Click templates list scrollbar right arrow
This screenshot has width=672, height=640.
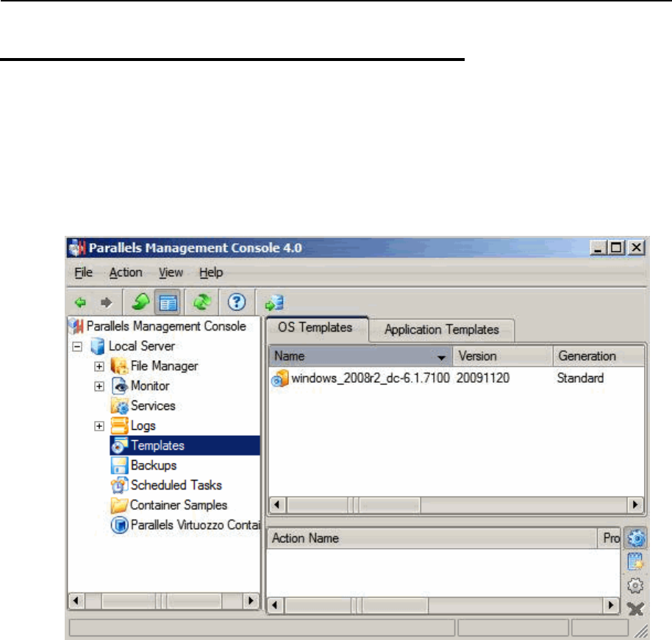click(635, 505)
